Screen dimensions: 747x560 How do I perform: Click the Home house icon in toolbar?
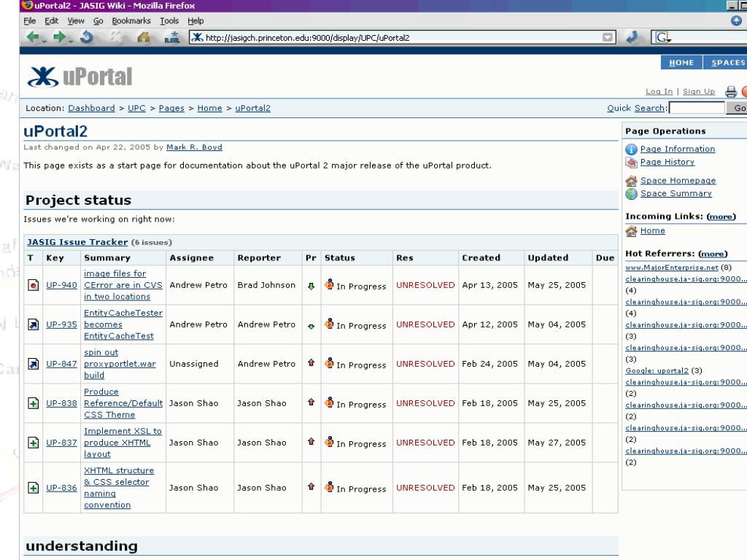[144, 37]
